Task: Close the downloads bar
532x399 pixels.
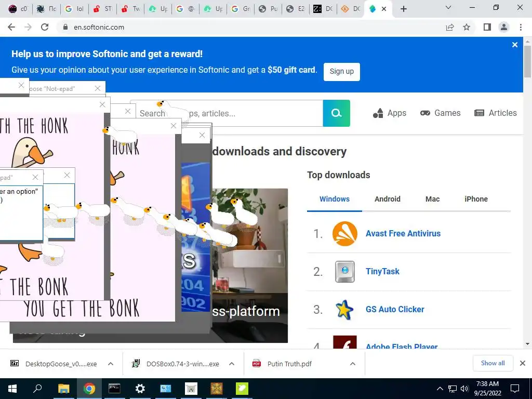Action: [x=523, y=363]
